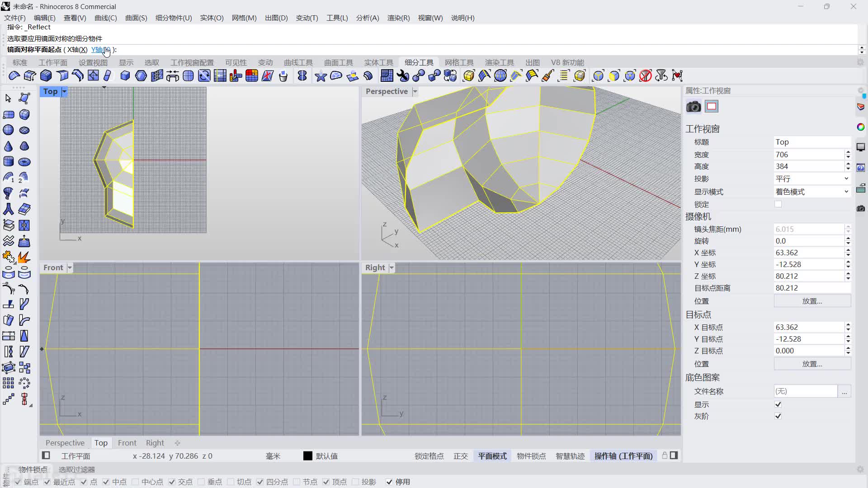Open the 细分物件(U) menu
The width and height of the screenshot is (868, 488).
[174, 18]
